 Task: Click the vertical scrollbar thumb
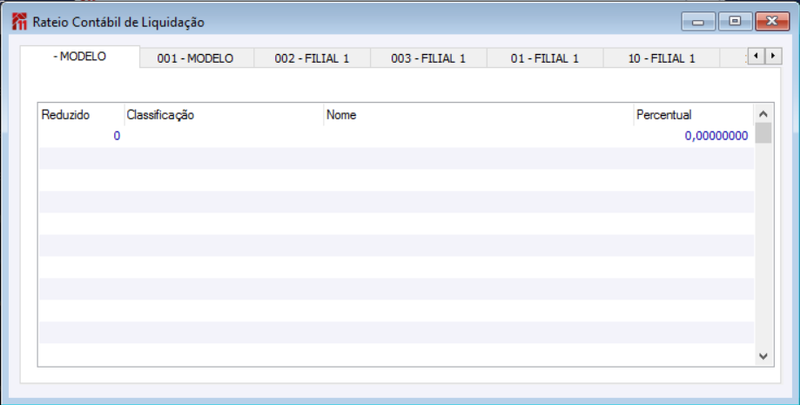tap(763, 133)
